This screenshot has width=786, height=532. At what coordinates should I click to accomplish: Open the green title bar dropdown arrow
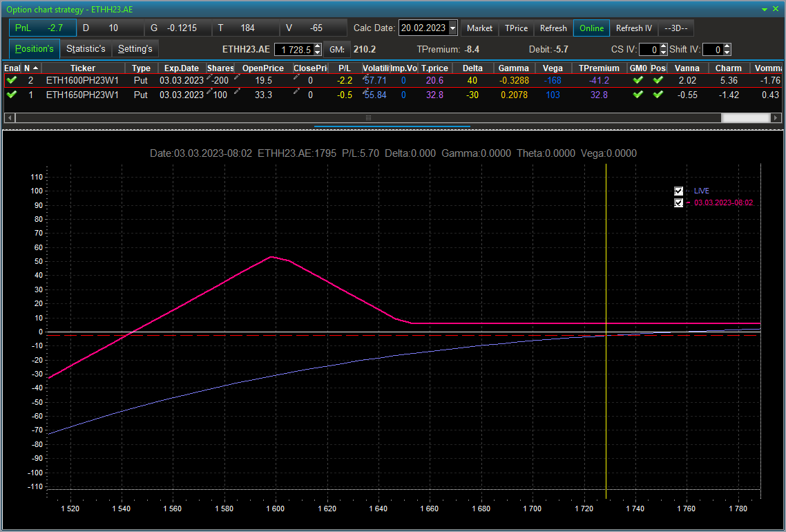(765, 10)
